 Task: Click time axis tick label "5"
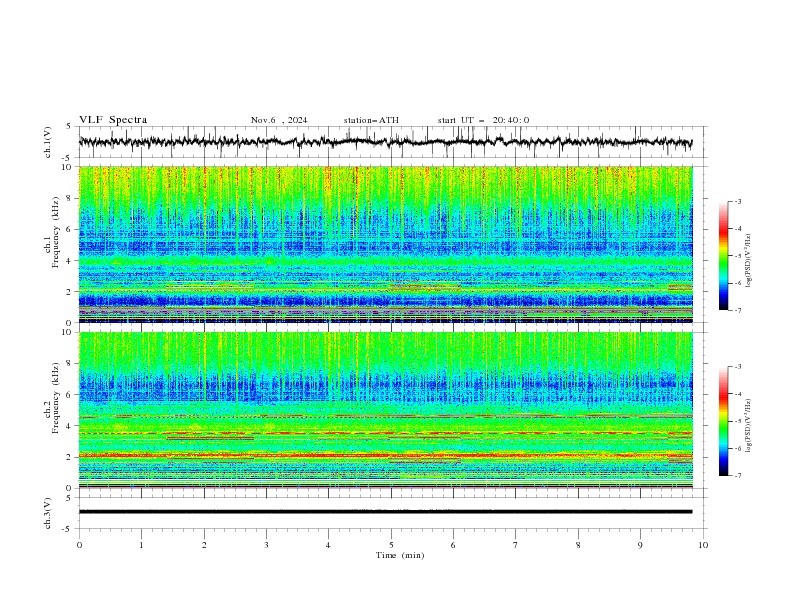coord(391,545)
